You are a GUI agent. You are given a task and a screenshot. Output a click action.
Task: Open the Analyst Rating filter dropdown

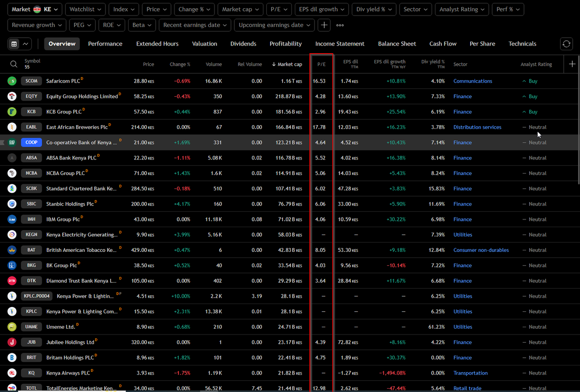click(x=462, y=10)
